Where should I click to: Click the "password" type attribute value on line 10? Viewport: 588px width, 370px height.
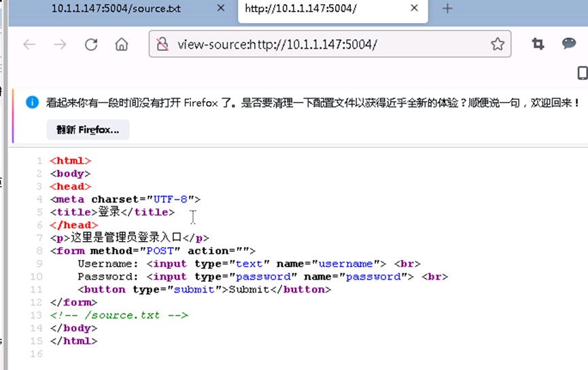point(263,277)
